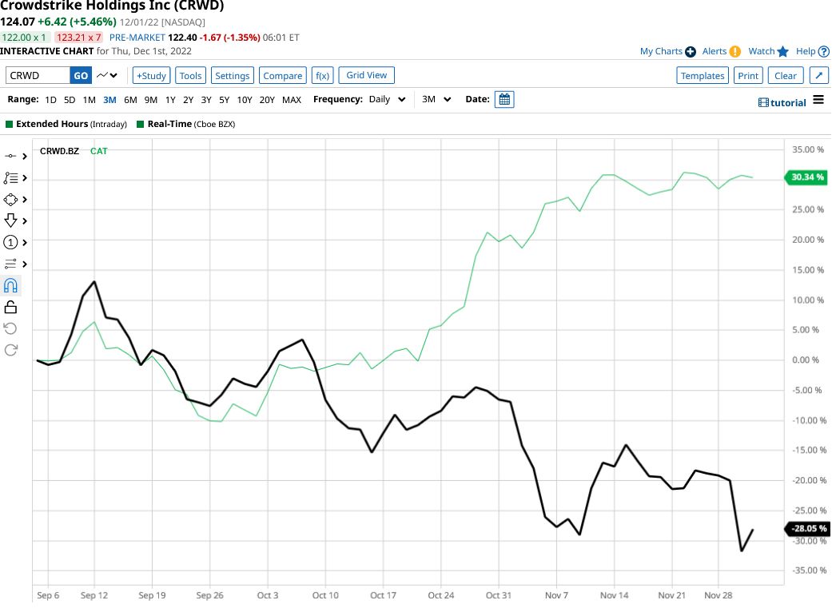Open the horizontal lines tool icon
The image size is (840, 616).
[10, 264]
